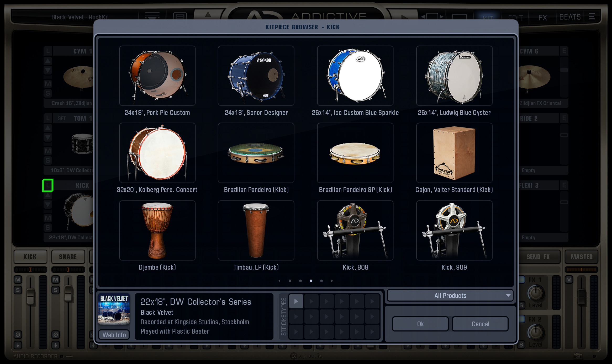Click the FX 2 Level knob
This screenshot has height=364, width=612.
[536, 332]
